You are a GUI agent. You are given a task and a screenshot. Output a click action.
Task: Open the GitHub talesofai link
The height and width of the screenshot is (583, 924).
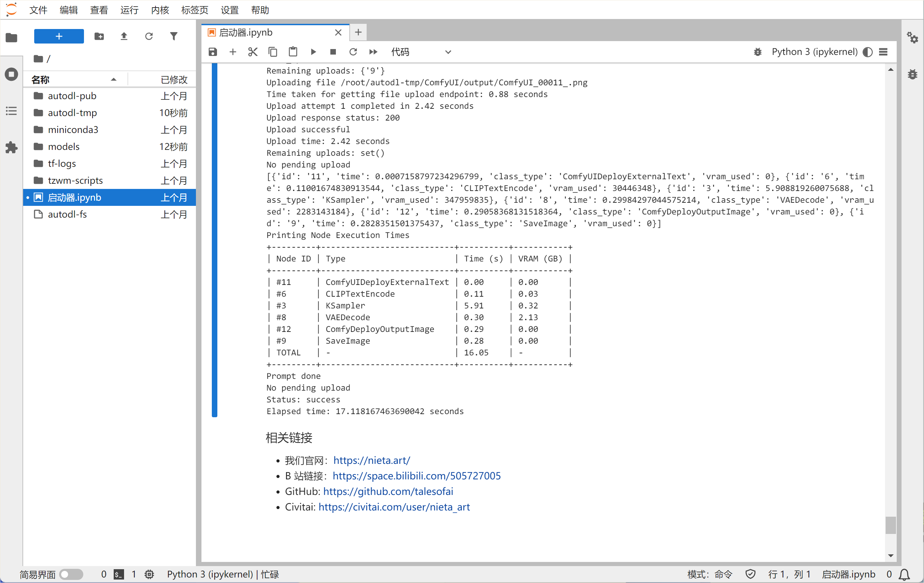click(388, 491)
